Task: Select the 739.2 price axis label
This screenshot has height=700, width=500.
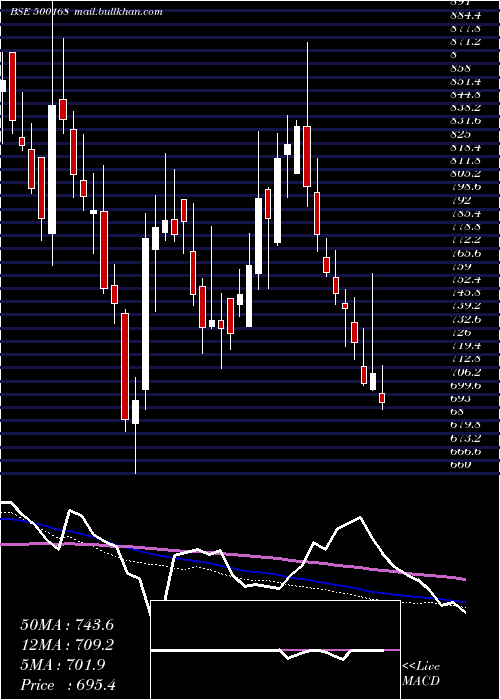Action: pyautogui.click(x=465, y=306)
